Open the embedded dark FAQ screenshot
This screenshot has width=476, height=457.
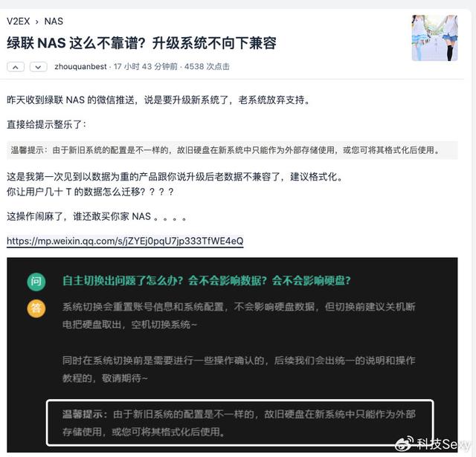tap(232, 354)
